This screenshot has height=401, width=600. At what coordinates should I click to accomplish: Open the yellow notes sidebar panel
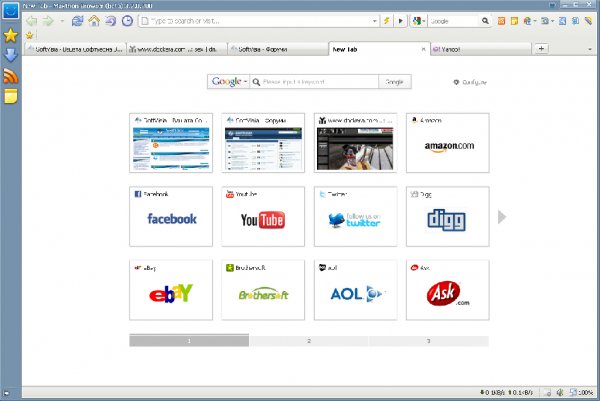[x=11, y=96]
